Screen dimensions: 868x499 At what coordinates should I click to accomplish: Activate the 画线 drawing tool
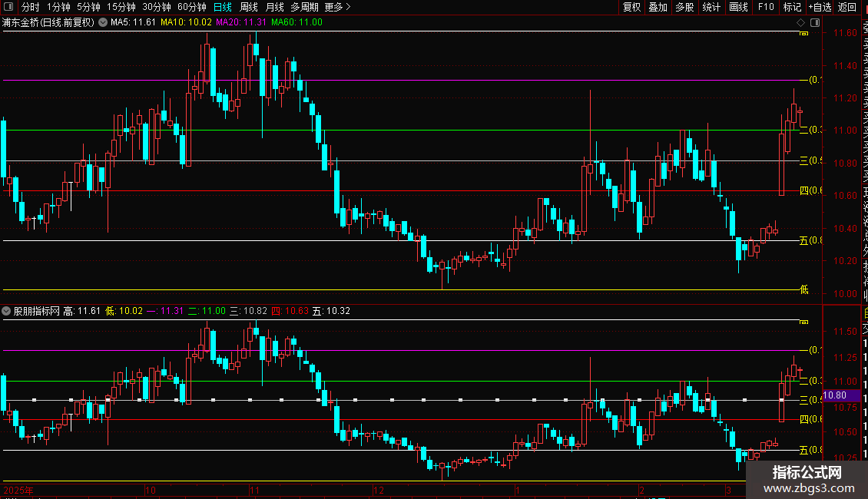tap(738, 7)
